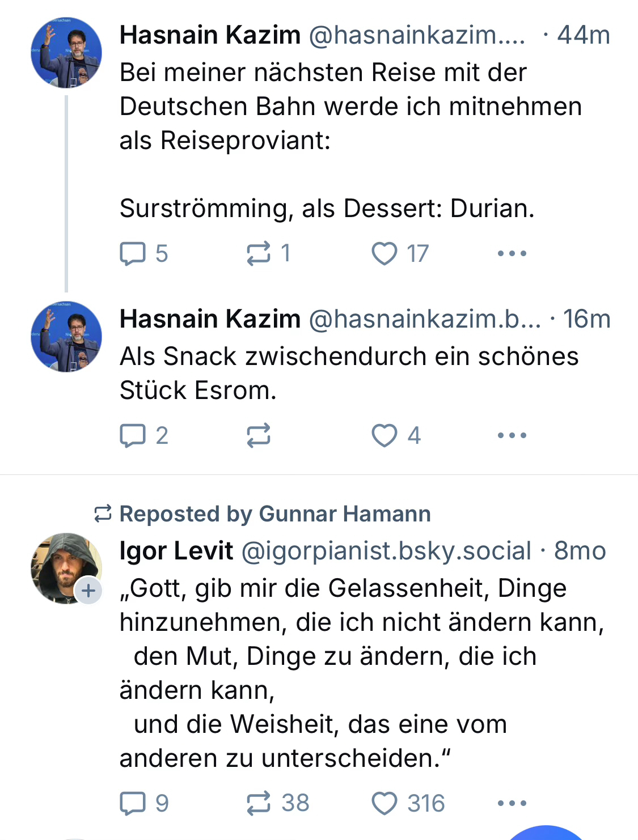Repost the Deutsche Bahn Reiseproviant post
638x840 pixels.
click(x=259, y=253)
